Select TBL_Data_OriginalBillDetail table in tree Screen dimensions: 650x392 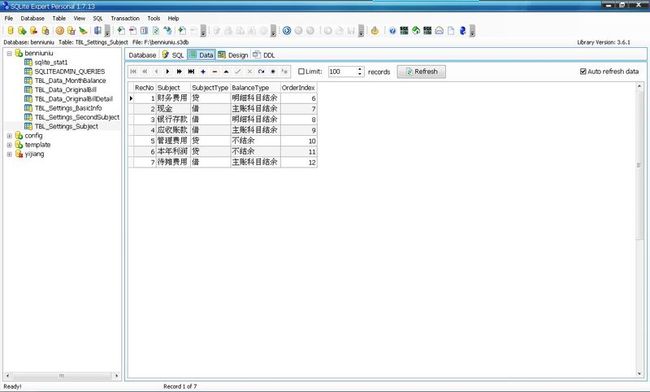point(73,99)
